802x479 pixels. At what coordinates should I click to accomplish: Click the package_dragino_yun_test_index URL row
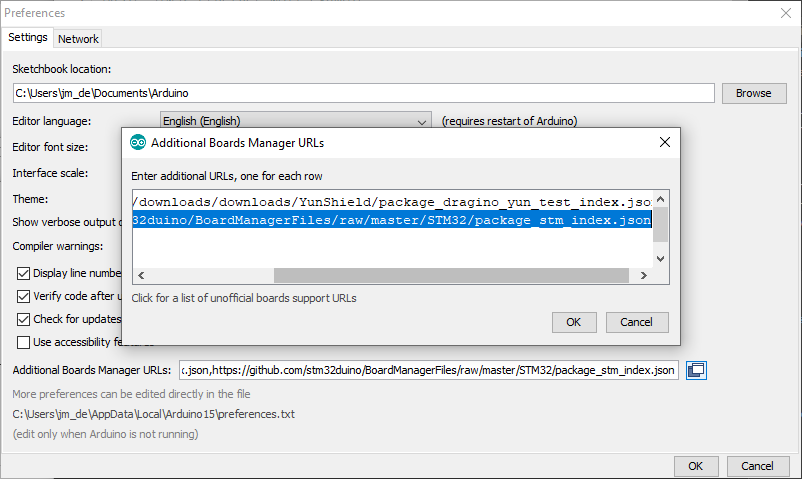click(392, 202)
